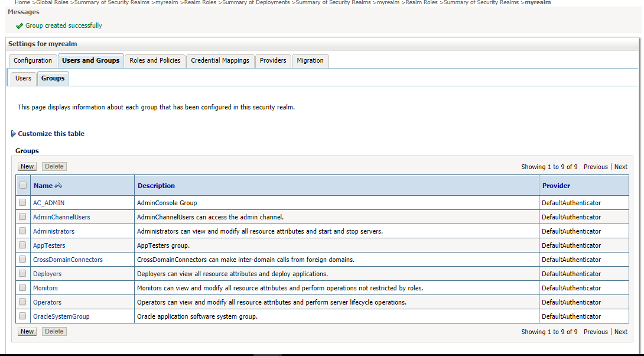Open the Administrators group link
This screenshot has height=356, width=644.
tap(54, 231)
